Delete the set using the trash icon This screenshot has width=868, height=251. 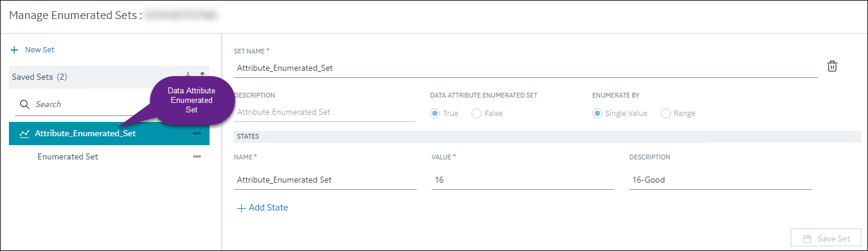click(832, 67)
